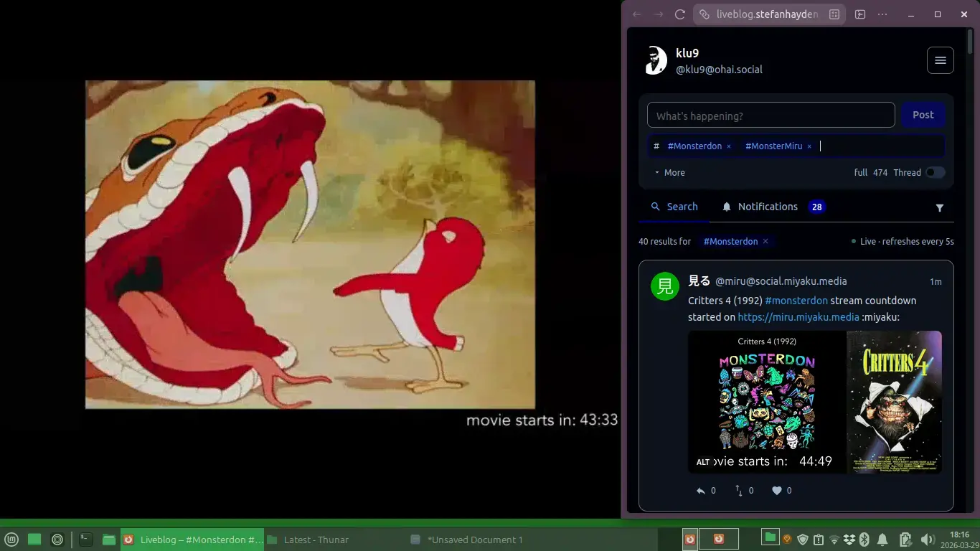Switch to the Notifications tab
Viewport: 980px width, 551px height.
point(768,207)
